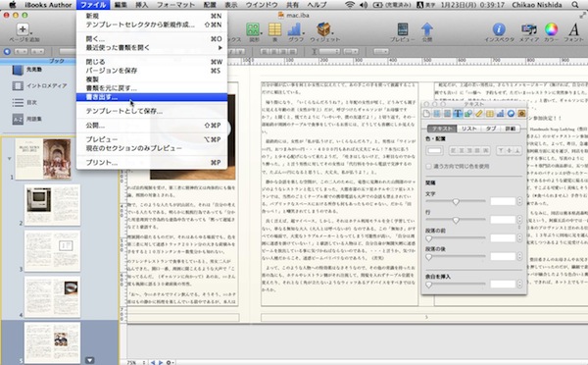Toggle 違う方向で同じ色を使用 checkbox
The height and width of the screenshot is (365, 588).
point(428,167)
